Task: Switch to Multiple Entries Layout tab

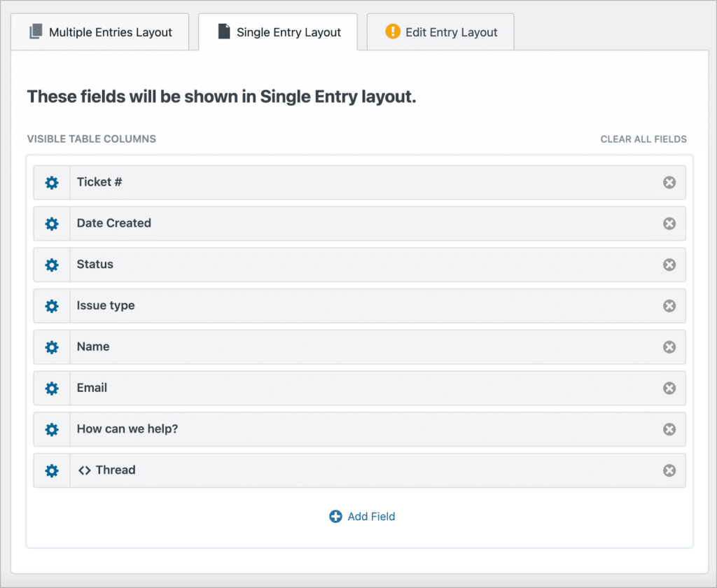Action: point(100,32)
